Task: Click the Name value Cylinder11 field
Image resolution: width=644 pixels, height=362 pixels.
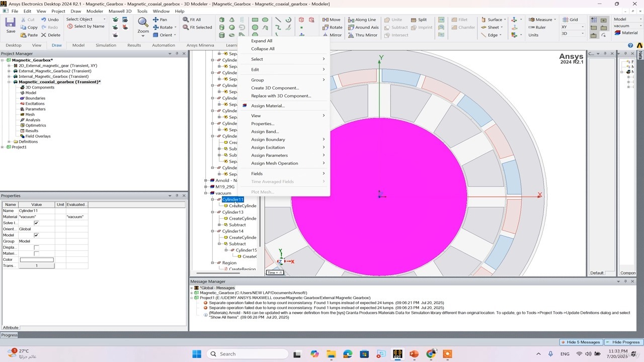Action: pyautogui.click(x=36, y=211)
